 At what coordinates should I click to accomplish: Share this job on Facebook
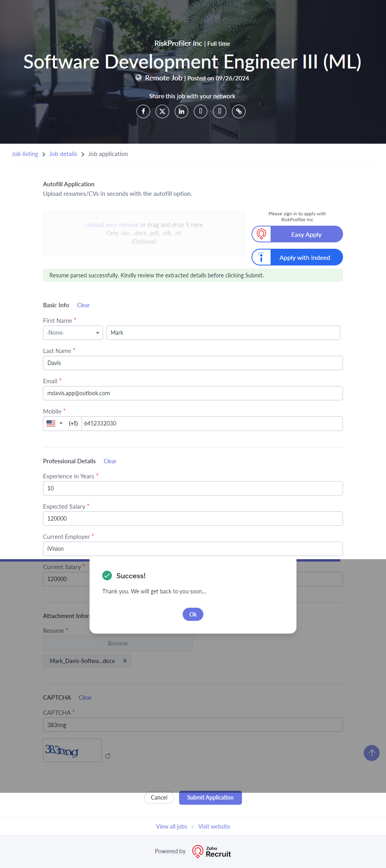pyautogui.click(x=143, y=111)
